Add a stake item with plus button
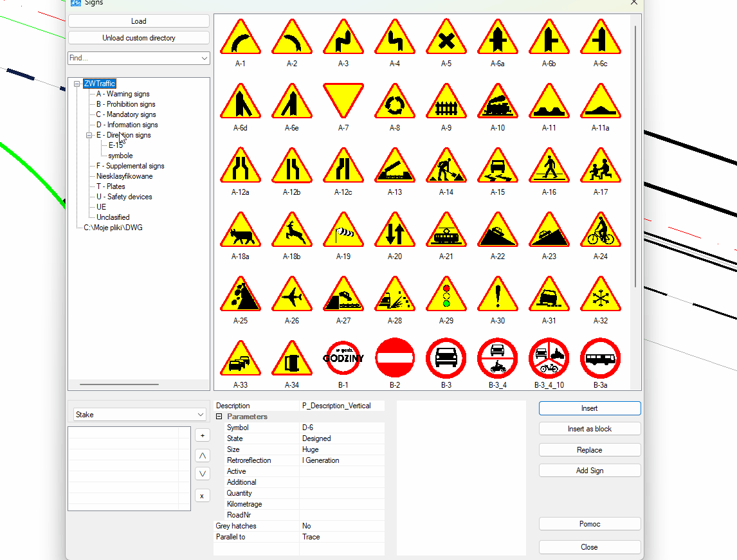 pyautogui.click(x=203, y=435)
